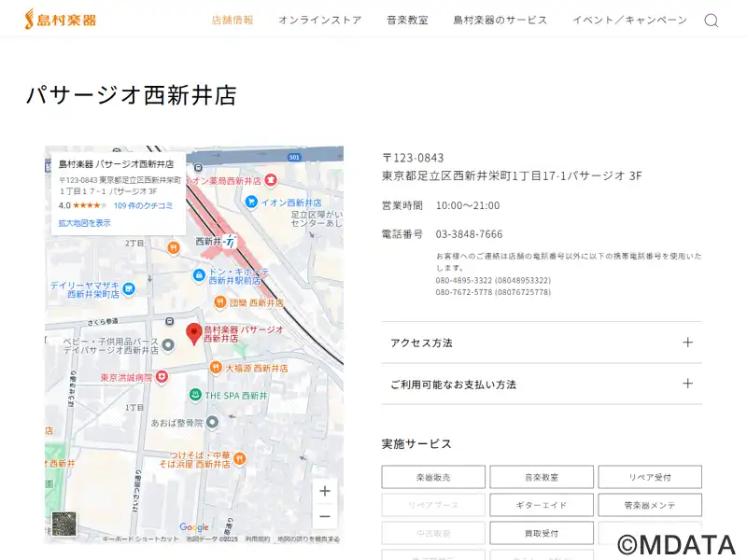The width and height of the screenshot is (747, 560).
Task: Click the ドン・キホーテ store marker icon
Action: 199,275
